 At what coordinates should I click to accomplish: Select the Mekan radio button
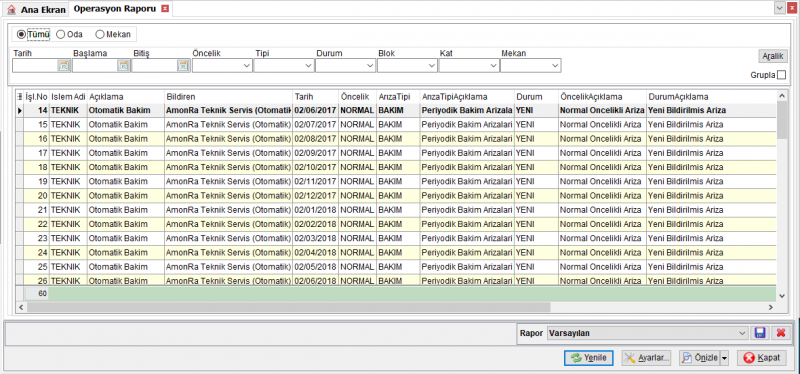tap(99, 35)
